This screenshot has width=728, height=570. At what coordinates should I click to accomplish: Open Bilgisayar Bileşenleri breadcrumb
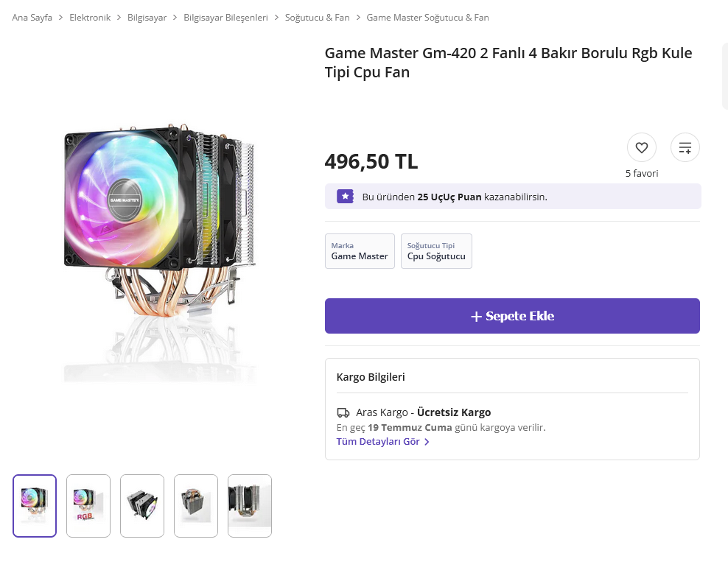click(x=225, y=18)
